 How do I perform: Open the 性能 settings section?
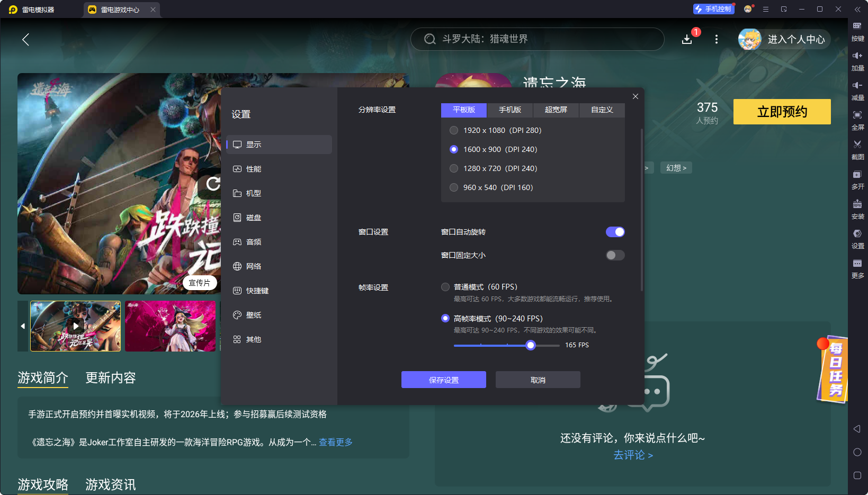click(x=279, y=169)
